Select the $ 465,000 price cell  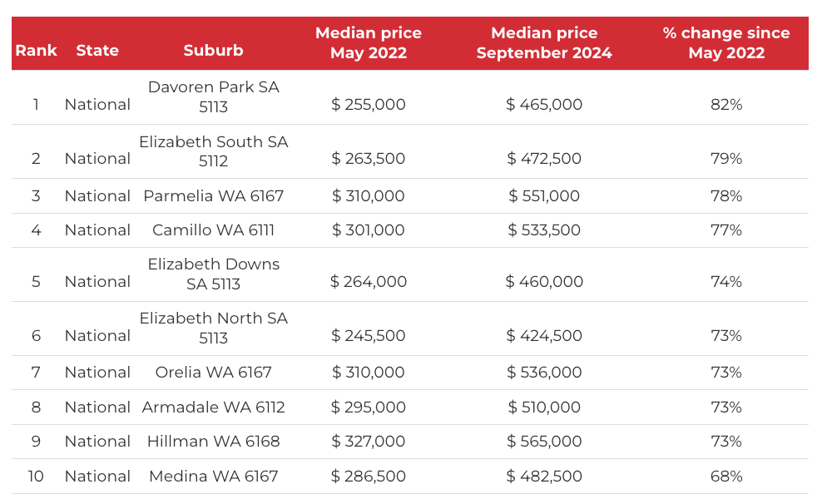coord(544,105)
